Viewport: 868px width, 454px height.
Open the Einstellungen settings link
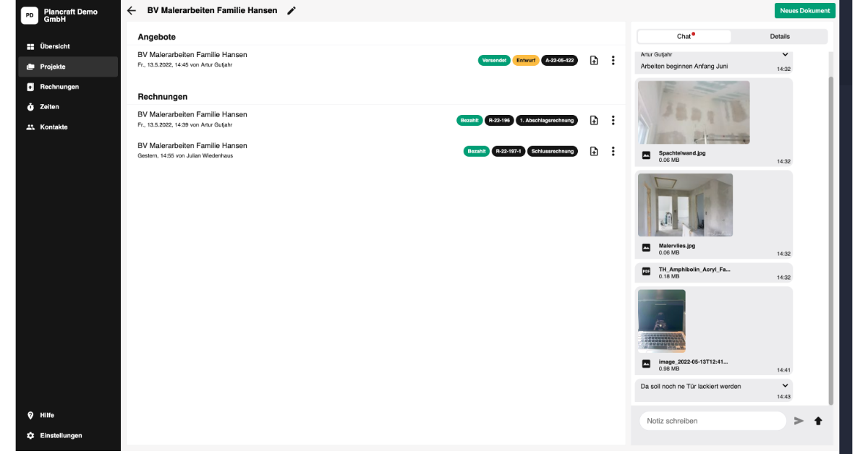tap(61, 435)
